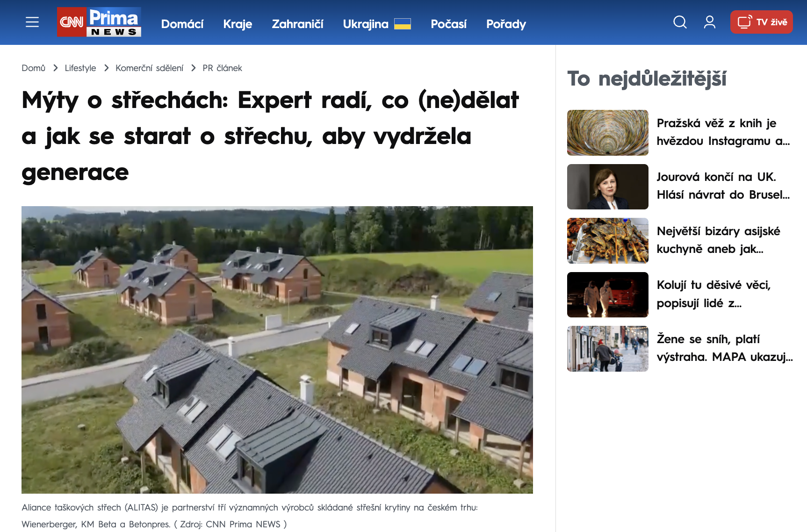This screenshot has width=807, height=532.
Task: Click the TV živě button
Action: click(x=761, y=22)
